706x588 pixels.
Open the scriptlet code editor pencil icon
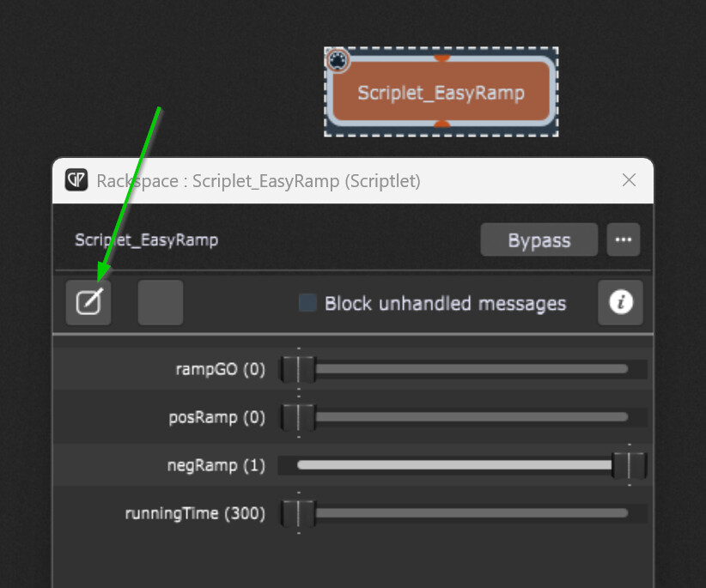89,302
